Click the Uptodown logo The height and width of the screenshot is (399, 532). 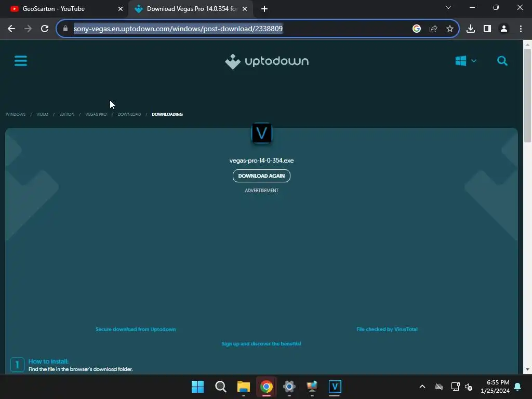pyautogui.click(x=267, y=61)
